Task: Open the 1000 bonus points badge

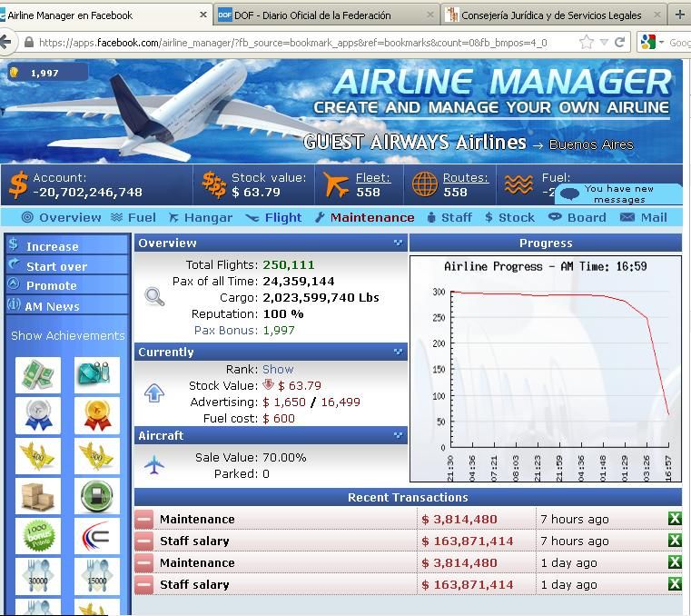Action: 38,536
